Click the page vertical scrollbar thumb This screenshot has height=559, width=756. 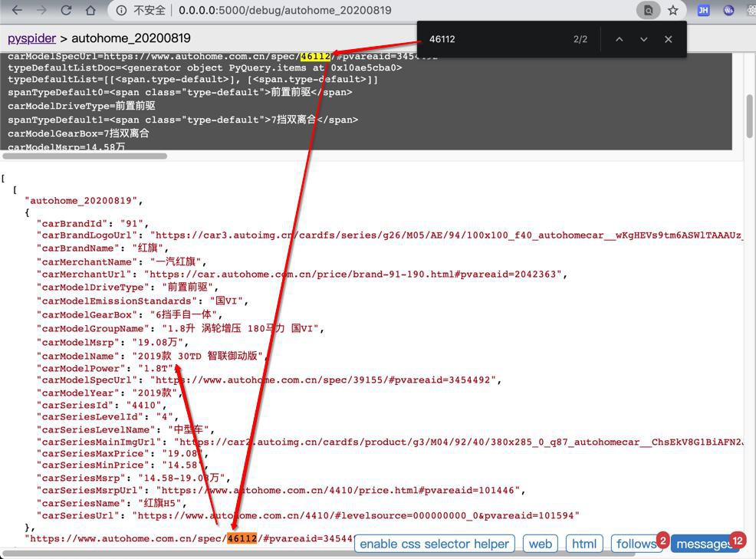pos(749,116)
